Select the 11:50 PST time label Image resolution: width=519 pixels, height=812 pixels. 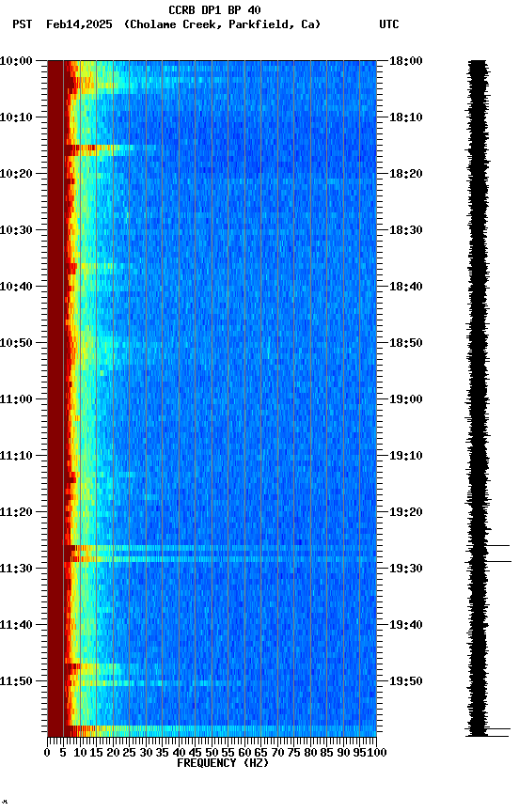click(16, 682)
